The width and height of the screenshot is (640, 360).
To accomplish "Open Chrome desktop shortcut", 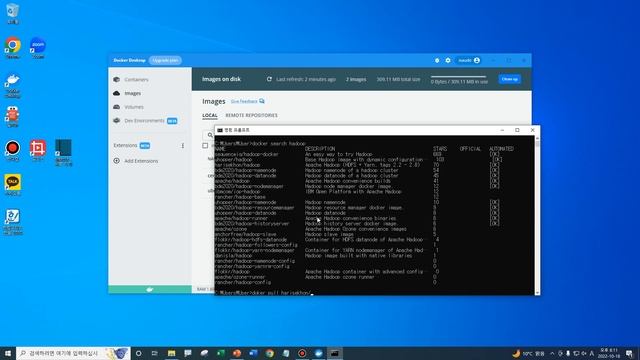I will (x=13, y=48).
